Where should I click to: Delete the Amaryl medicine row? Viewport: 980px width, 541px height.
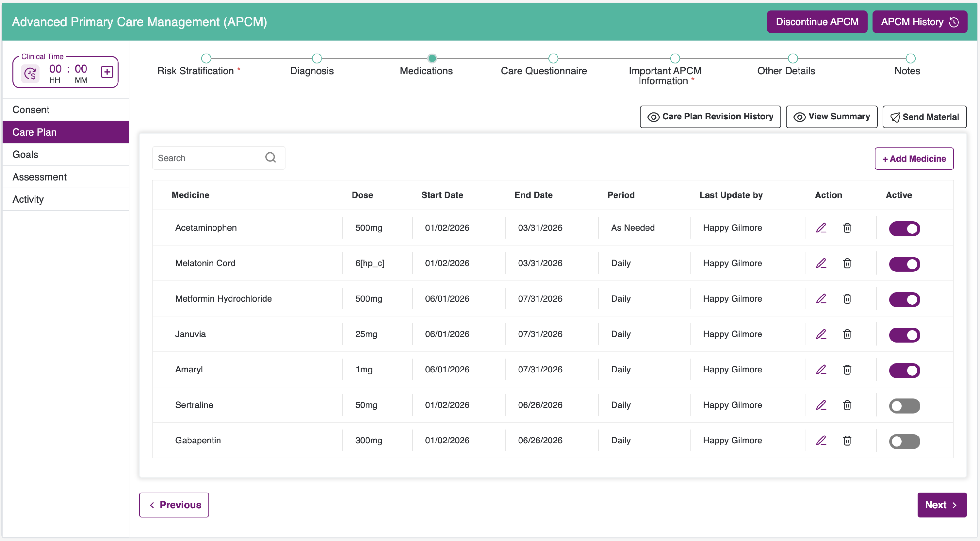847,369
